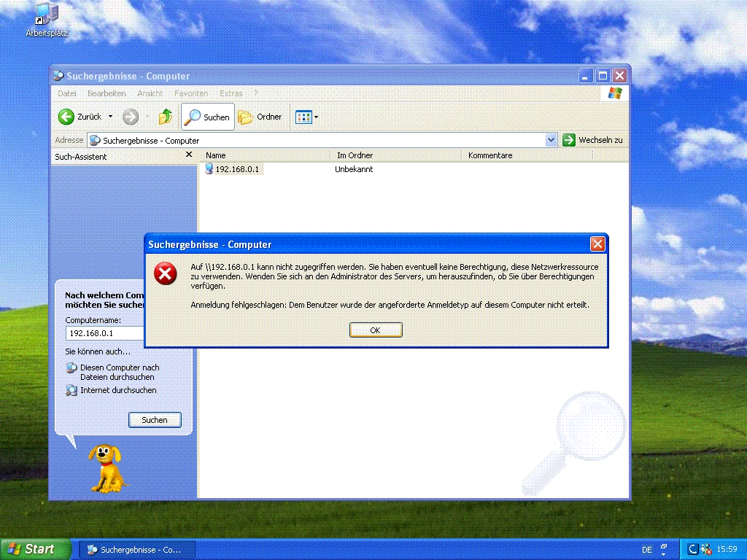Screen dimensions: 747x560
Task: Click the Wechseln zu go button
Action: coord(592,140)
